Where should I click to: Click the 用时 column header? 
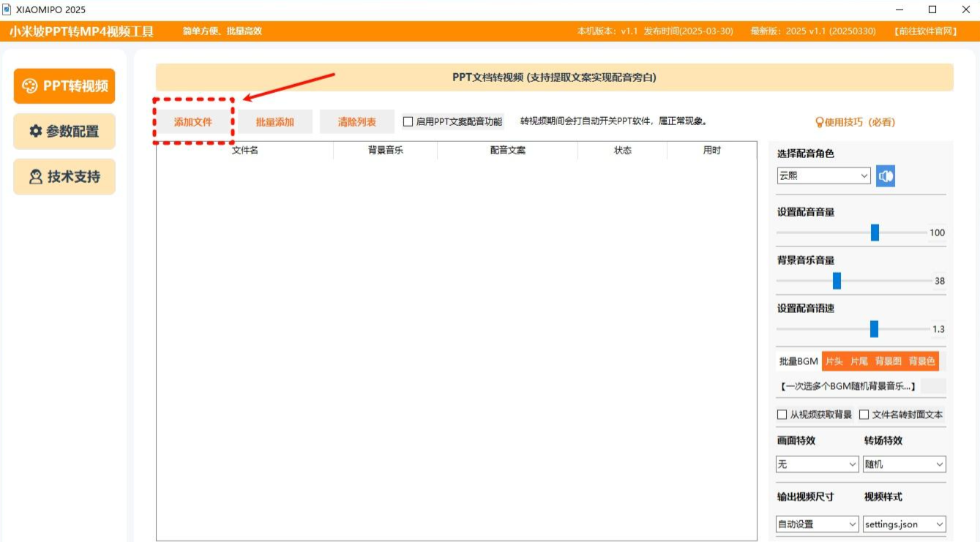pyautogui.click(x=712, y=150)
